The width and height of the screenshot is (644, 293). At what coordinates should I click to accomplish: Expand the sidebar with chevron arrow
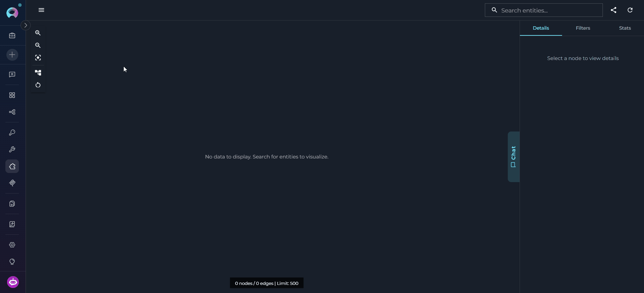[x=26, y=25]
